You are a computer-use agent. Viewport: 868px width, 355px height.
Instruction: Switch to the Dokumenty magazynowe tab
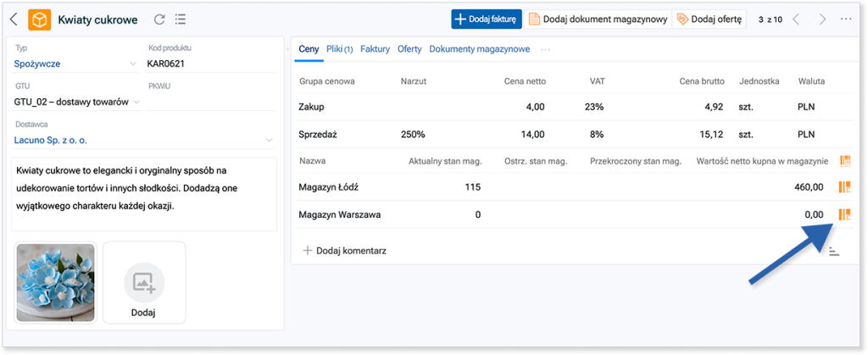click(479, 49)
